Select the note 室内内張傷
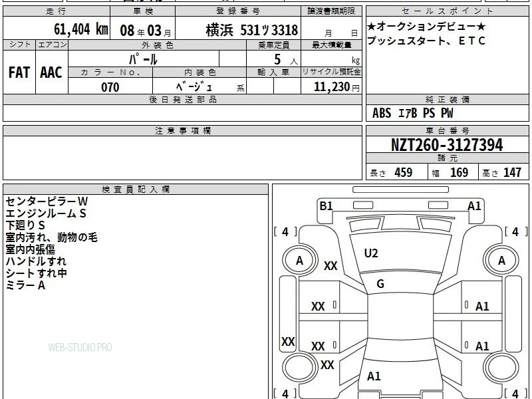The height and width of the screenshot is (399, 532). pyautogui.click(x=30, y=249)
